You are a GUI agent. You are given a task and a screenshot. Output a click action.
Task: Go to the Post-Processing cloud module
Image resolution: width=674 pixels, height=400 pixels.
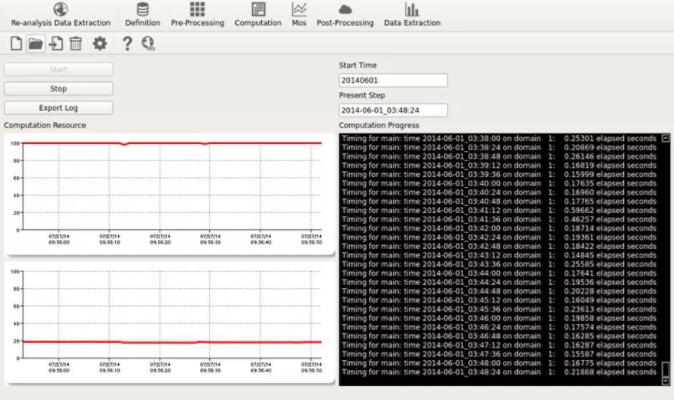345,13
